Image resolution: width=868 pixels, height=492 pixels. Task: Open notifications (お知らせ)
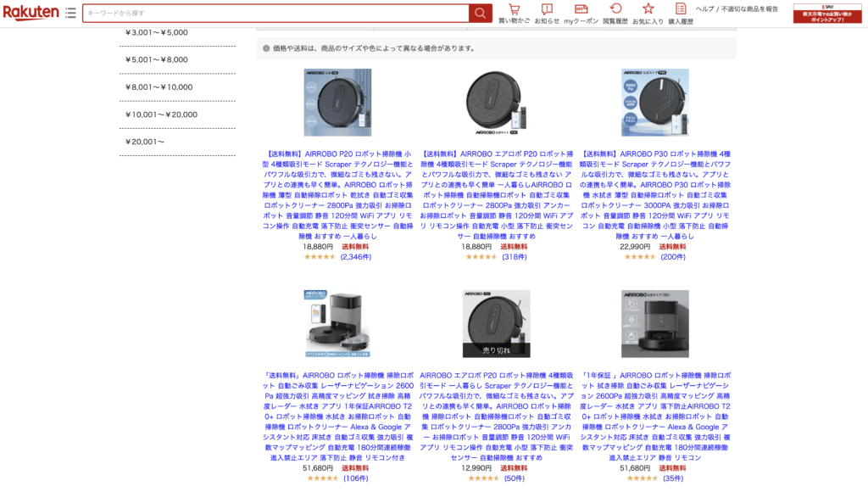547,14
